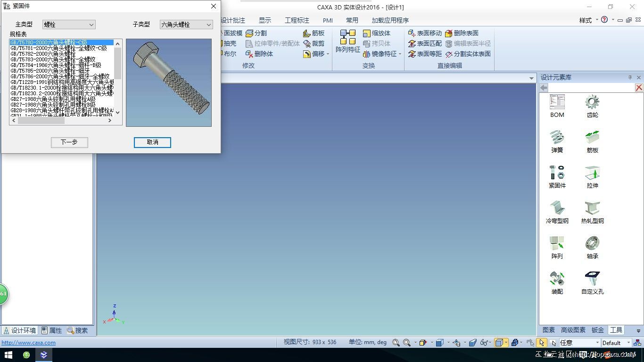
Task: Click the 裁剪 trim tool
Action: [x=314, y=43]
